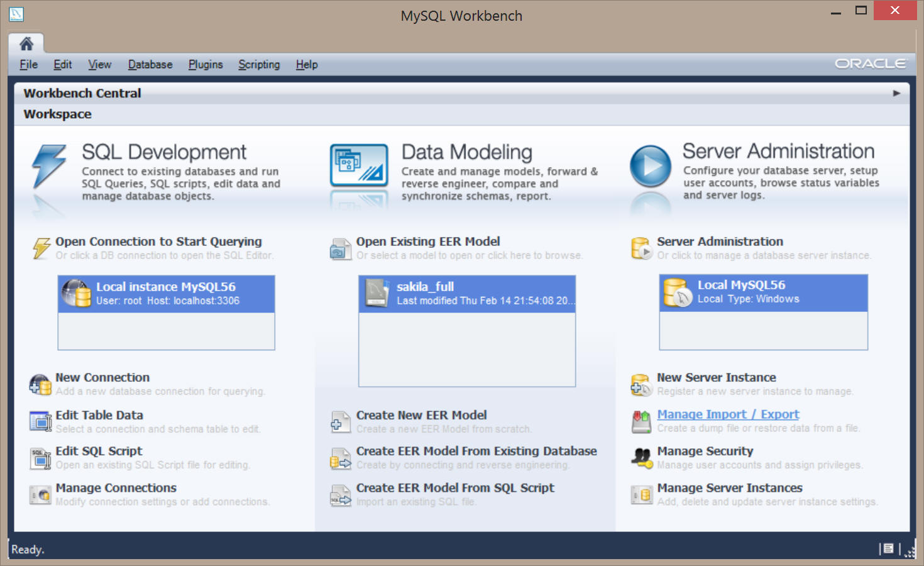Open the Database menu
The width and height of the screenshot is (924, 566).
coord(150,64)
